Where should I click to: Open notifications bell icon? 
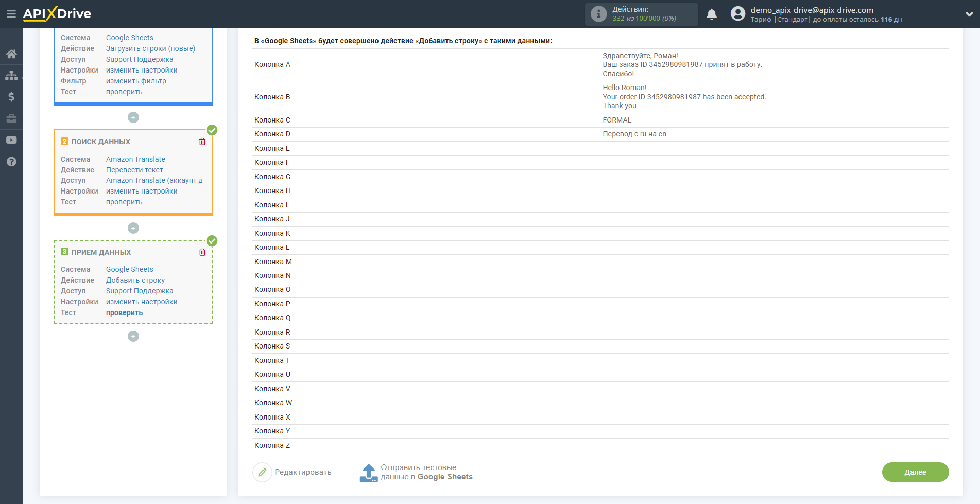click(712, 14)
